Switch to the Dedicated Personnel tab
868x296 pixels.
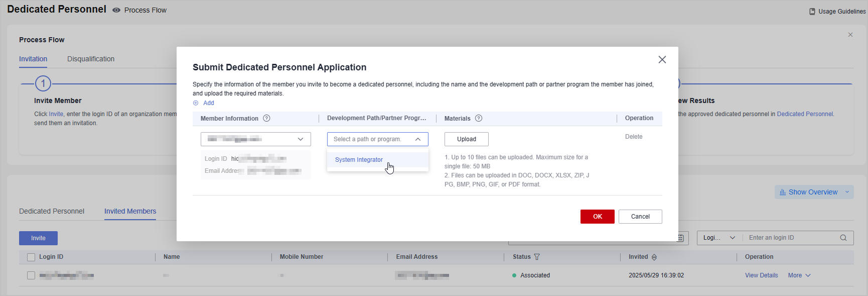(x=52, y=211)
